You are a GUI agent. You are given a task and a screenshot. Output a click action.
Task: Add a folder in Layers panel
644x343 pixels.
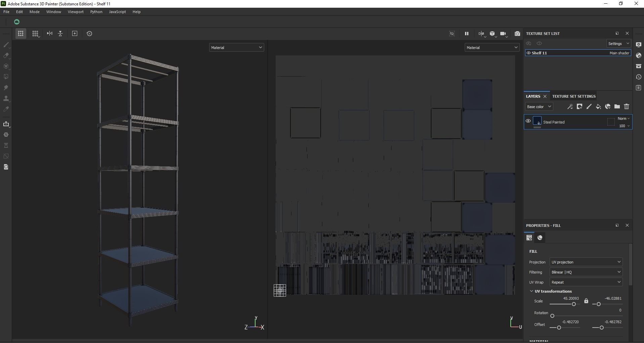[617, 106]
